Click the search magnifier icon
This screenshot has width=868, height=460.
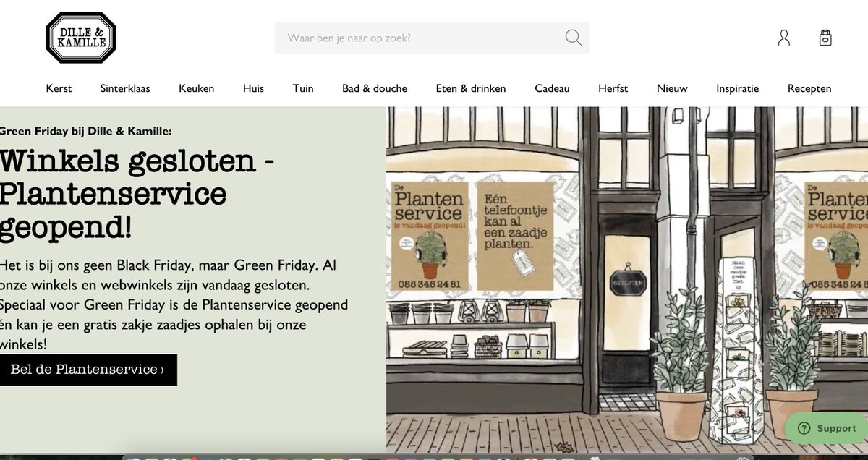[574, 38]
